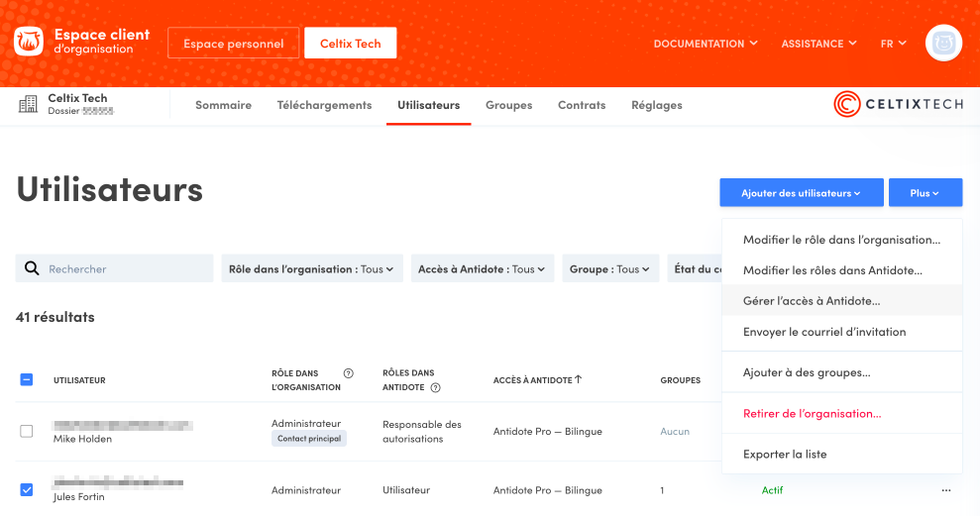
Task: Switch to the Téléchargements tab
Action: (324, 105)
